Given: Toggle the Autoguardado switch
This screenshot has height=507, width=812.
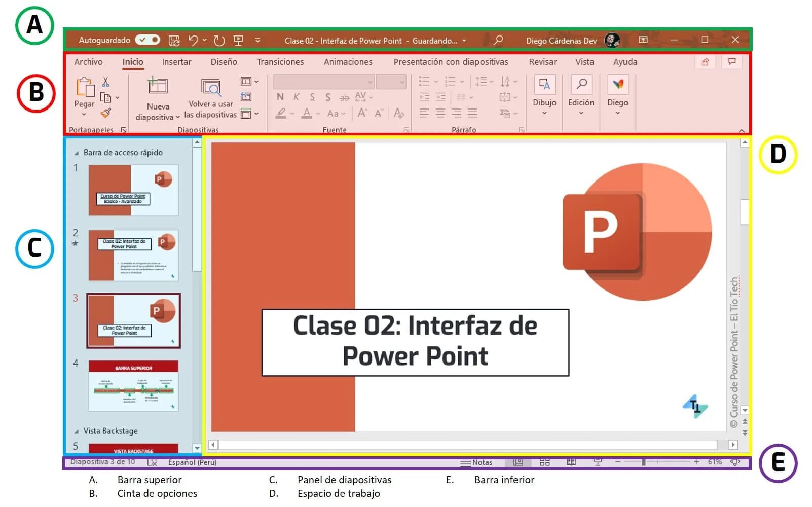Looking at the screenshot, I should click(x=147, y=40).
